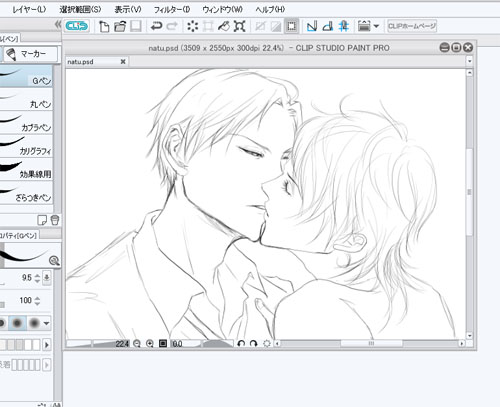
Task: Click the Reset rotation icon
Action: [x=267, y=344]
